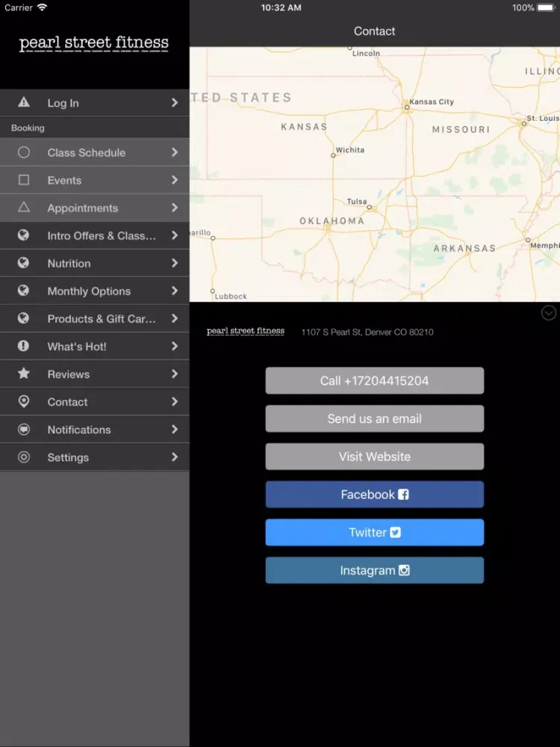
Task: Click the Pearl Street Fitness sidebar logo
Action: click(94, 43)
